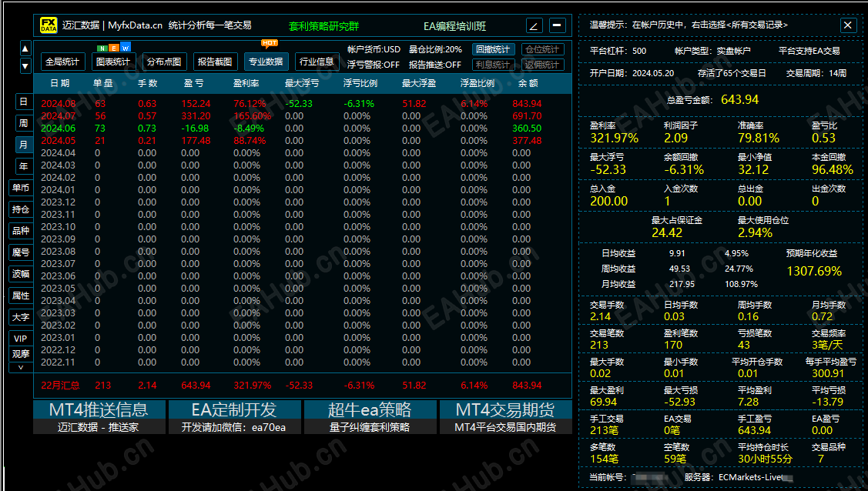Viewport: 868px width, 491px height.
Task: Select the 日 daily period button
Action: 23,102
